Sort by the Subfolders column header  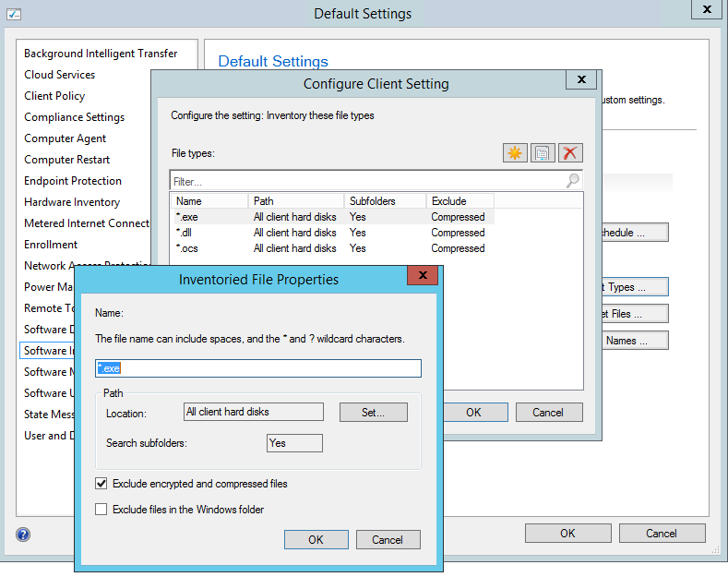(385, 201)
